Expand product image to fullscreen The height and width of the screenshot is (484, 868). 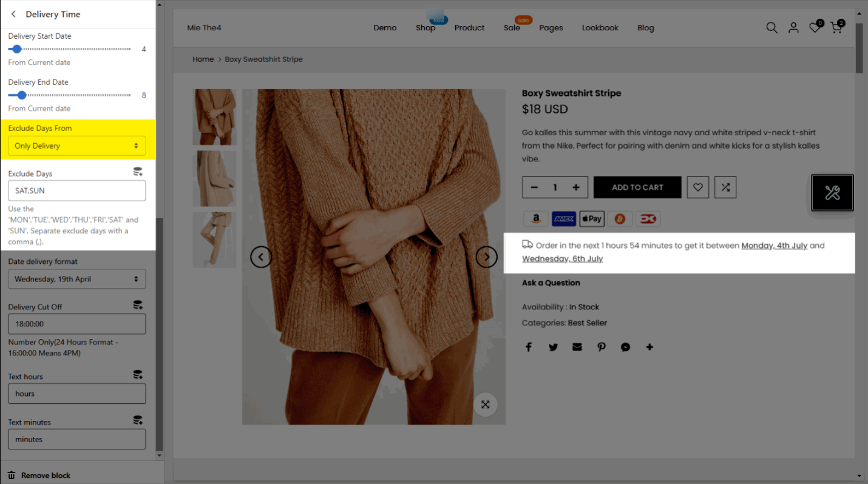tap(485, 405)
